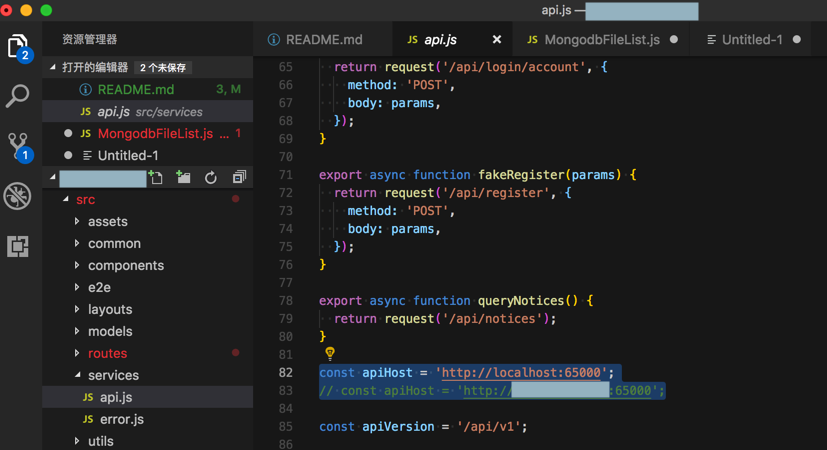Open the Source Control view
Screen dimensions: 827x450
(18, 146)
